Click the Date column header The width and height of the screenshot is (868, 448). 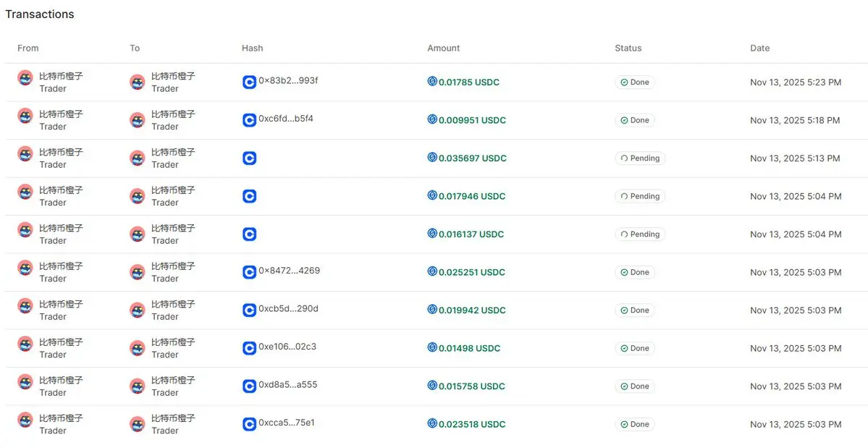760,48
